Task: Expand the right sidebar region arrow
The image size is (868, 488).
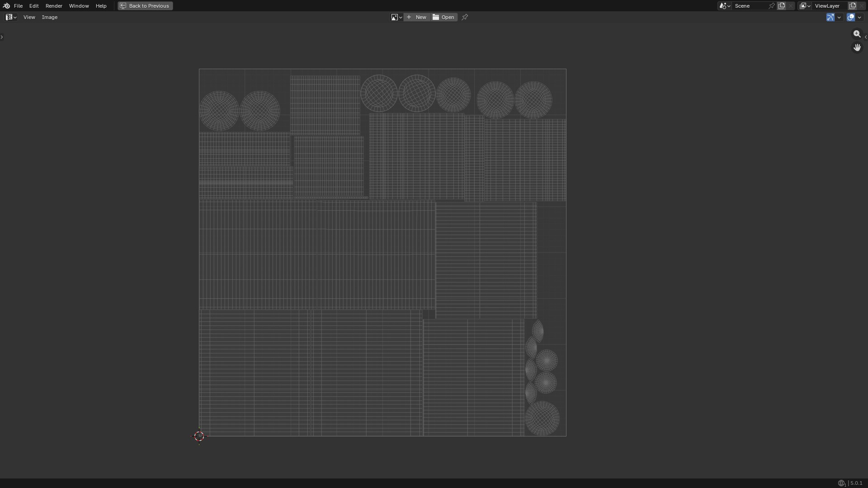Action: 866,37
